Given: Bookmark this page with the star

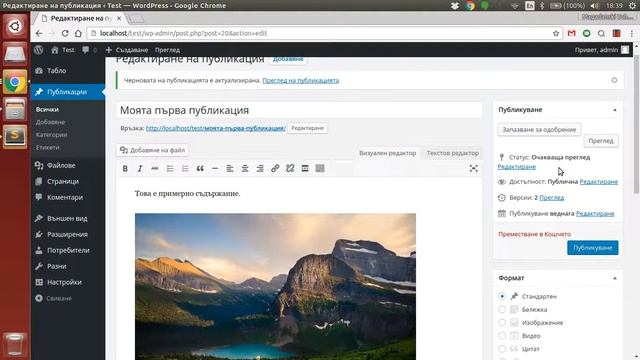Looking at the screenshot, I should [x=556, y=33].
